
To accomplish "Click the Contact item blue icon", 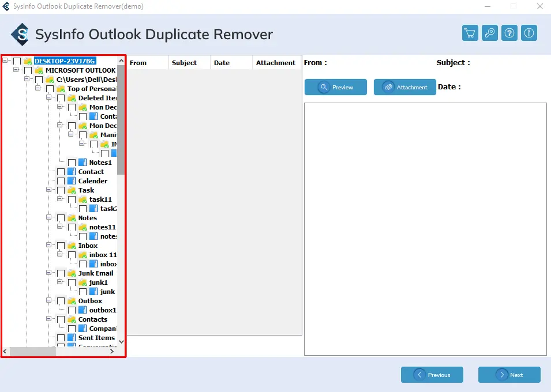I will coord(72,172).
